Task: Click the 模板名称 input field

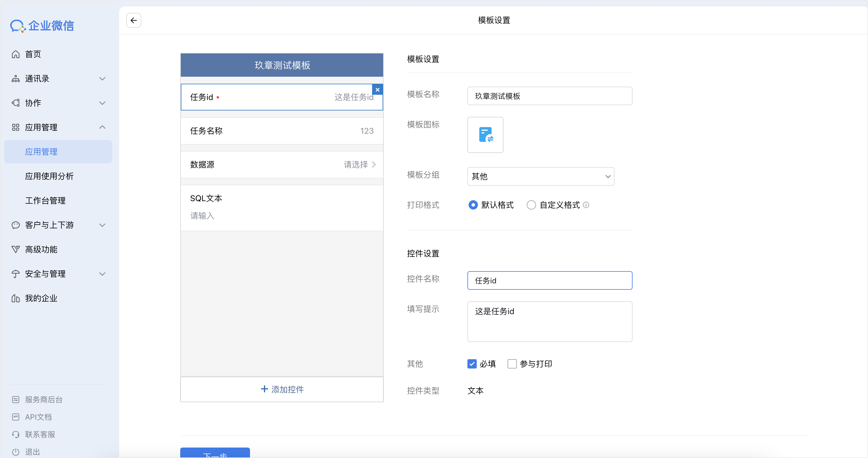Action: (550, 96)
